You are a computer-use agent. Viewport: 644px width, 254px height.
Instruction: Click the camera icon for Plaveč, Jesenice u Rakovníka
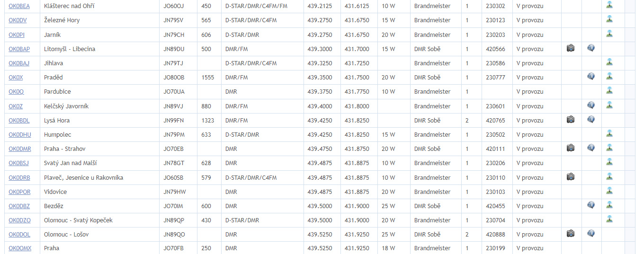click(x=571, y=177)
